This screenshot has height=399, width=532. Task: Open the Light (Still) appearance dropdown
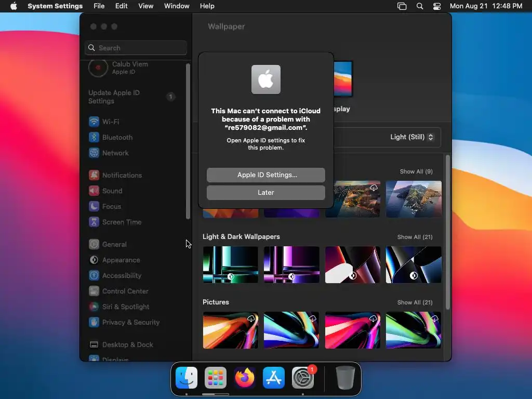(x=412, y=137)
